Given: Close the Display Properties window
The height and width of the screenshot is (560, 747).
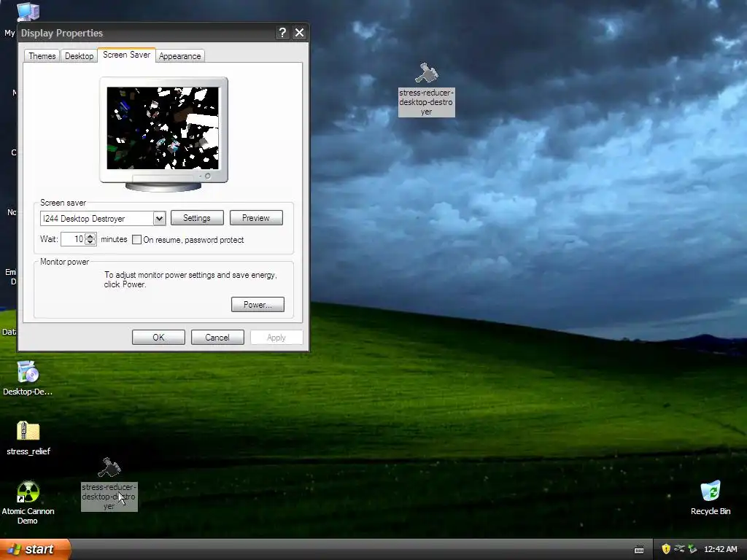Looking at the screenshot, I should click(x=299, y=32).
